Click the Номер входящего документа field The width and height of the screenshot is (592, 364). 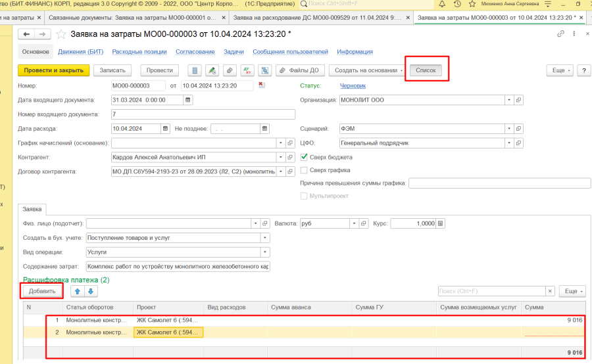pos(184,114)
